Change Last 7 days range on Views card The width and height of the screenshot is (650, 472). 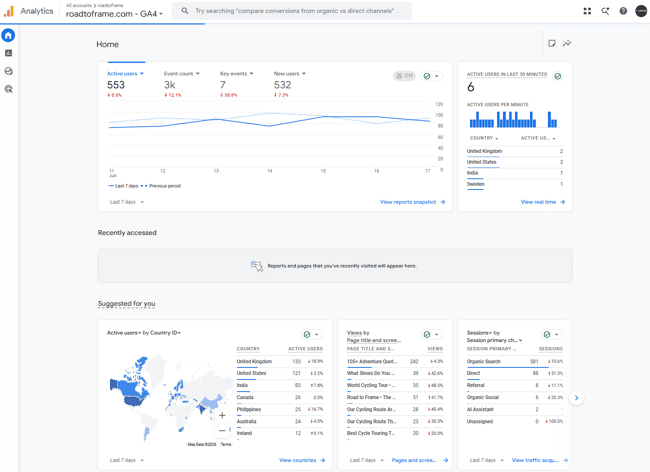point(366,460)
